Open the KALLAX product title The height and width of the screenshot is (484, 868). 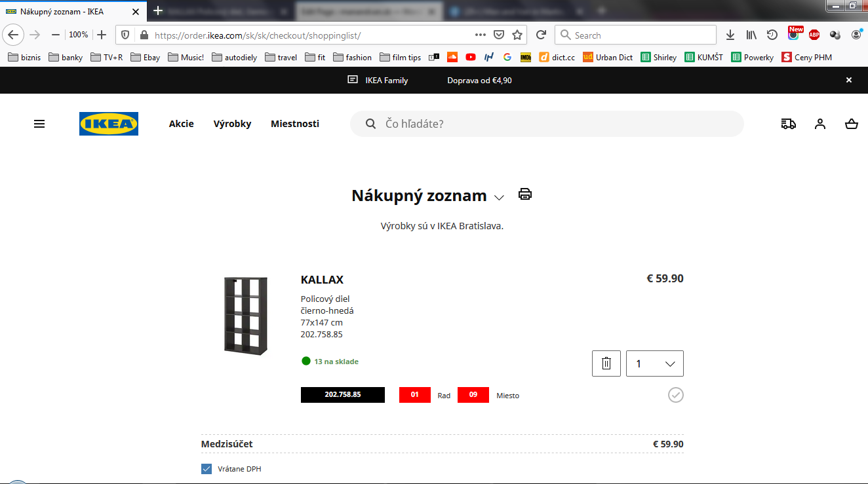point(322,280)
